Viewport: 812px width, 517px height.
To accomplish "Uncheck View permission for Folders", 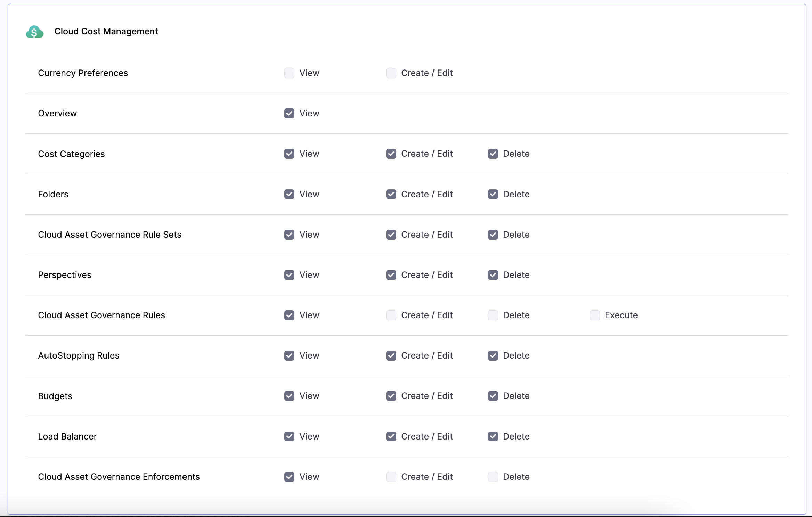I will pos(289,194).
